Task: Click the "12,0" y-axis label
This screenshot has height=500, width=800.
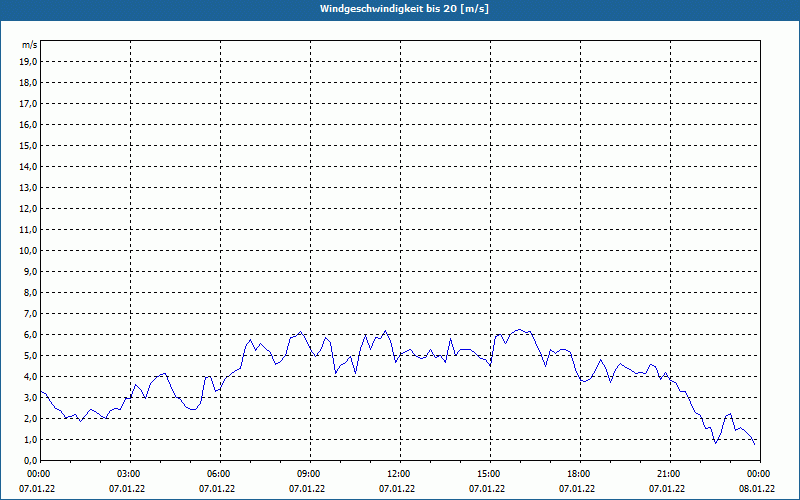Action: click(28, 209)
